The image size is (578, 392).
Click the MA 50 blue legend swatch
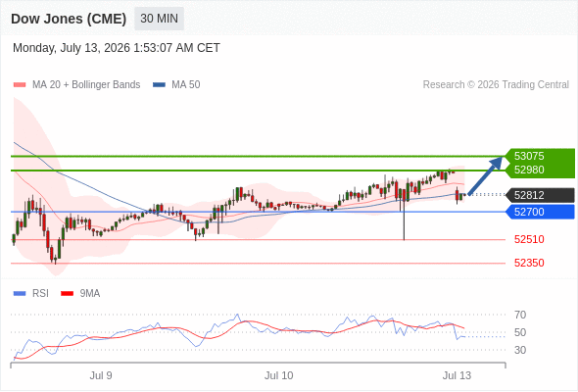coord(159,85)
